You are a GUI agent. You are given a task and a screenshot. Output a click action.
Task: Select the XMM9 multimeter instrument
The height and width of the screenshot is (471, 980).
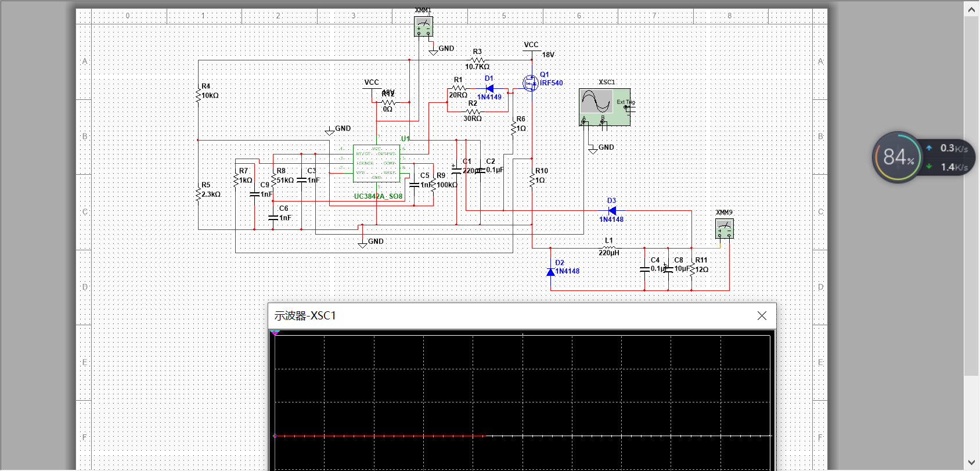tap(725, 228)
